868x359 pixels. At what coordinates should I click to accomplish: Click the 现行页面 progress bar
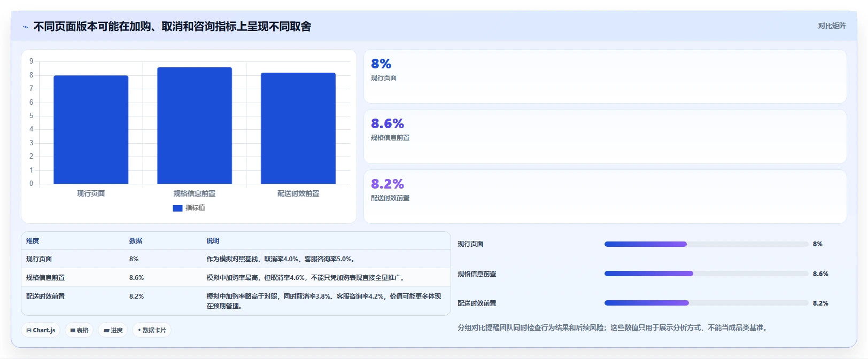706,244
